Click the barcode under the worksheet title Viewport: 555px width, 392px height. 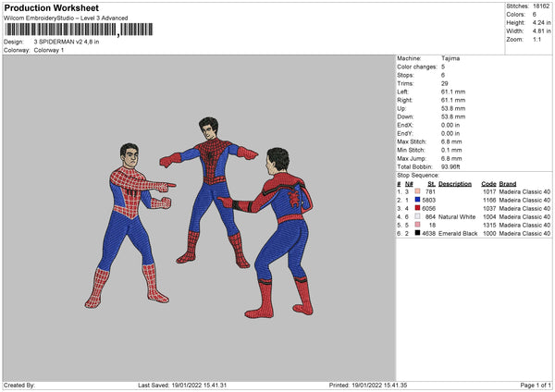(x=79, y=30)
